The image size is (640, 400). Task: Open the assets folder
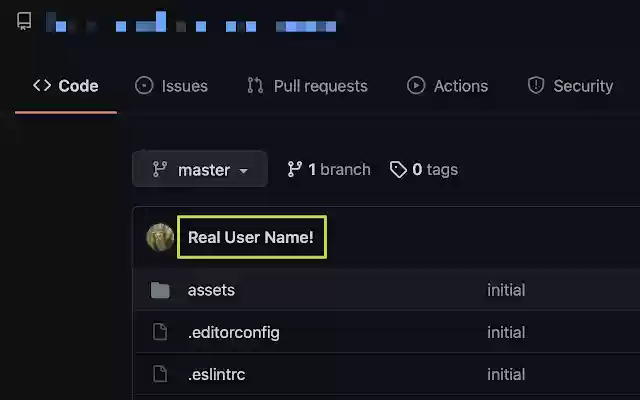click(x=211, y=290)
